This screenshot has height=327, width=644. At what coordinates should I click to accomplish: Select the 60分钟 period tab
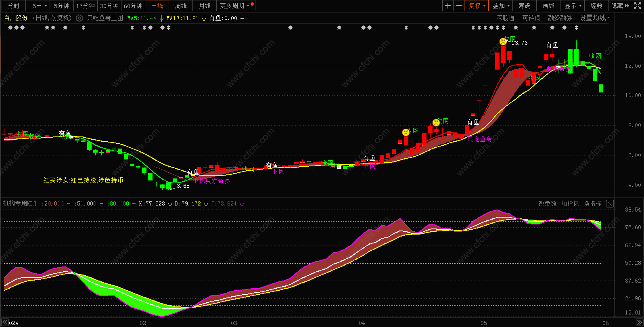click(x=133, y=6)
